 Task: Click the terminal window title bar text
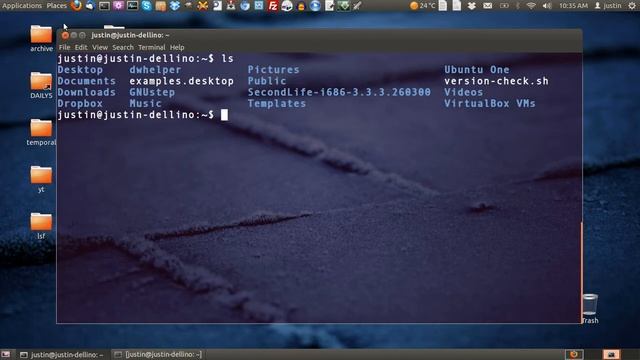tap(130, 36)
